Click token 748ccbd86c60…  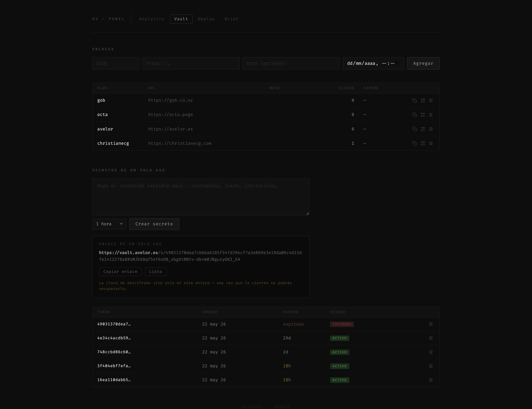[114, 352]
